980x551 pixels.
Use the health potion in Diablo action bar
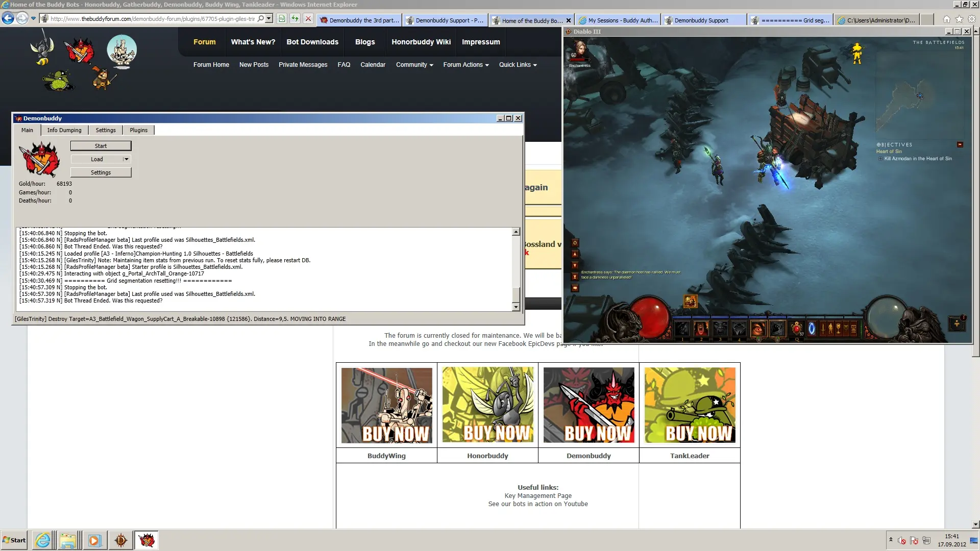[x=797, y=329]
